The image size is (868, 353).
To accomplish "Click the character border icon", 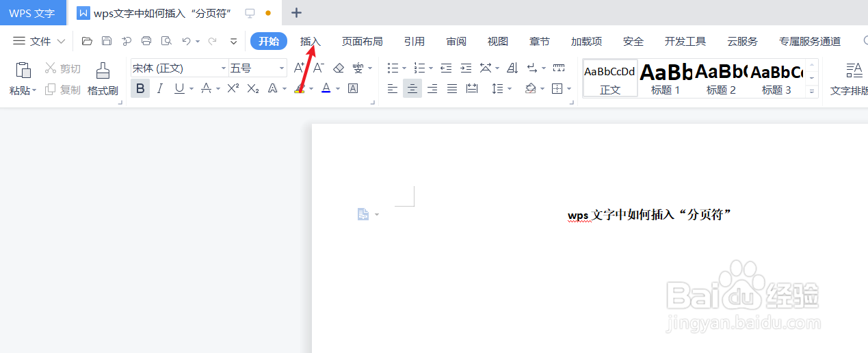I will [353, 88].
